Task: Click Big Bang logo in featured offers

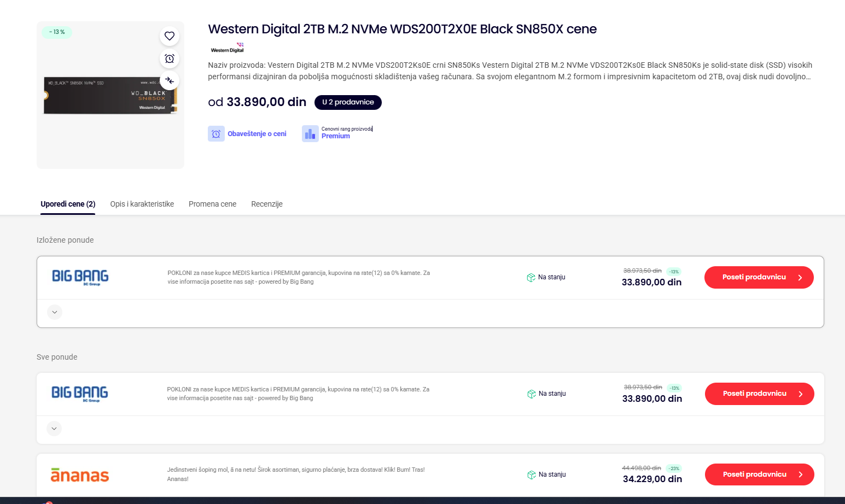Action: point(80,277)
